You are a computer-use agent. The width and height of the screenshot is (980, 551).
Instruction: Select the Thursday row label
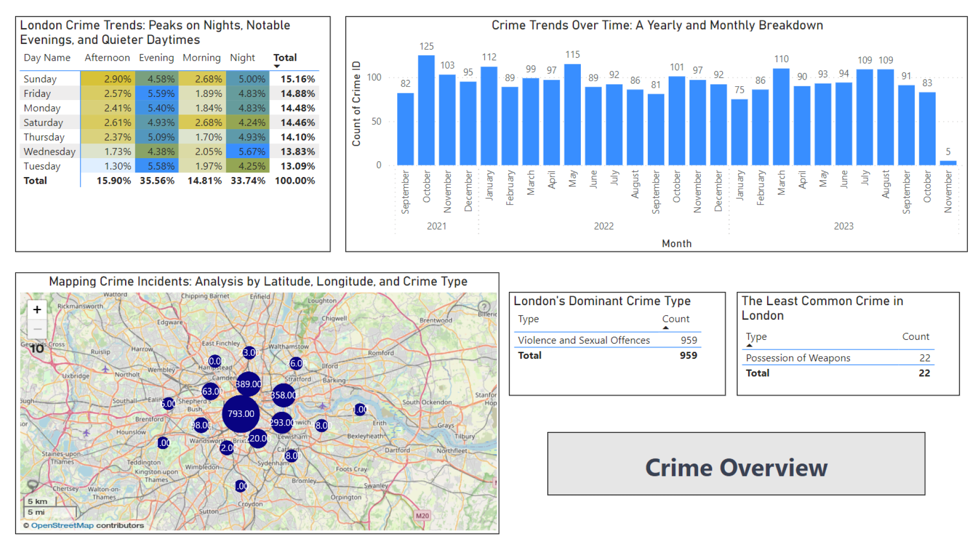tap(44, 137)
